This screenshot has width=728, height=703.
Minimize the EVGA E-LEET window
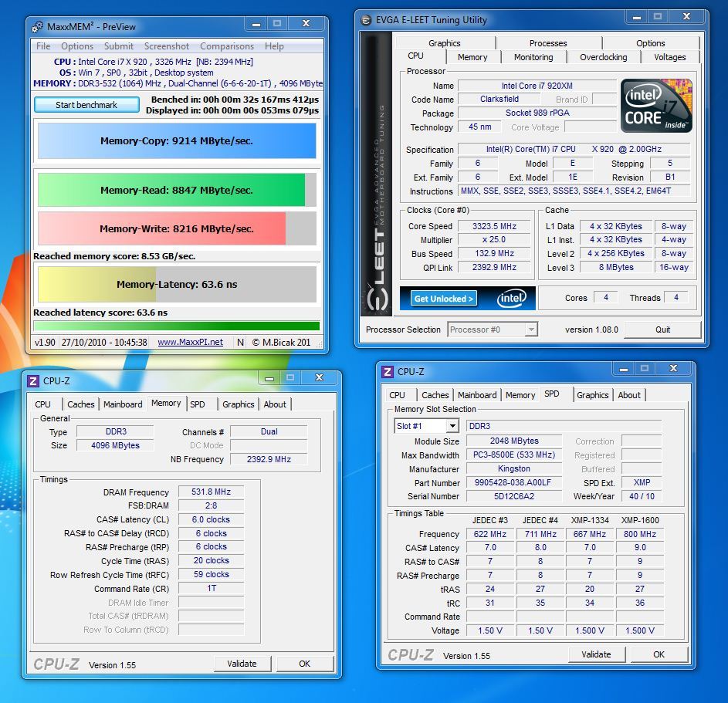637,17
